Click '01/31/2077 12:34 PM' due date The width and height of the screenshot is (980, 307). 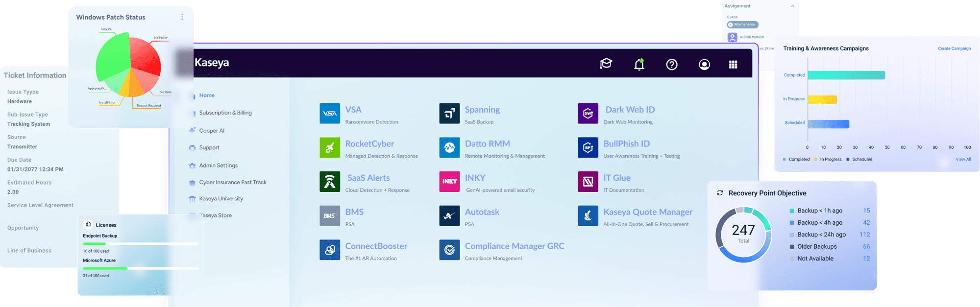click(35, 169)
